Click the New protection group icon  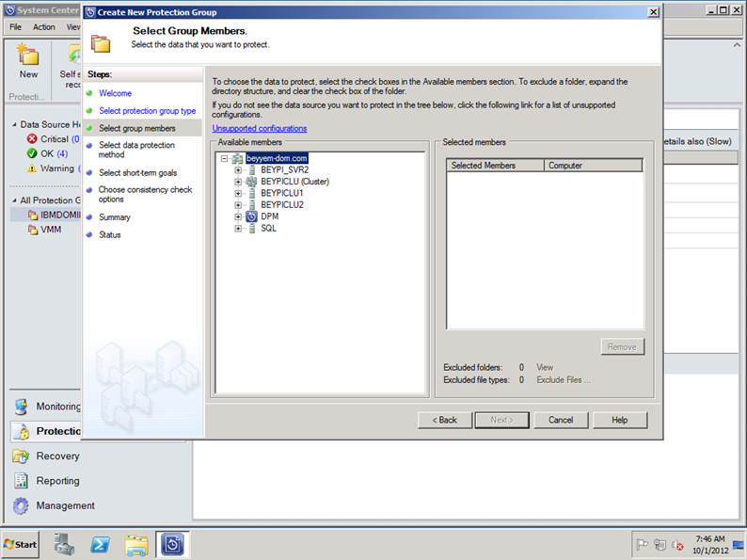27,55
